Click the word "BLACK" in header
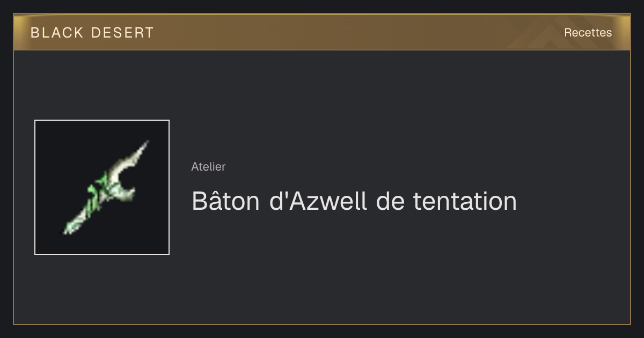The width and height of the screenshot is (644, 338). point(57,33)
